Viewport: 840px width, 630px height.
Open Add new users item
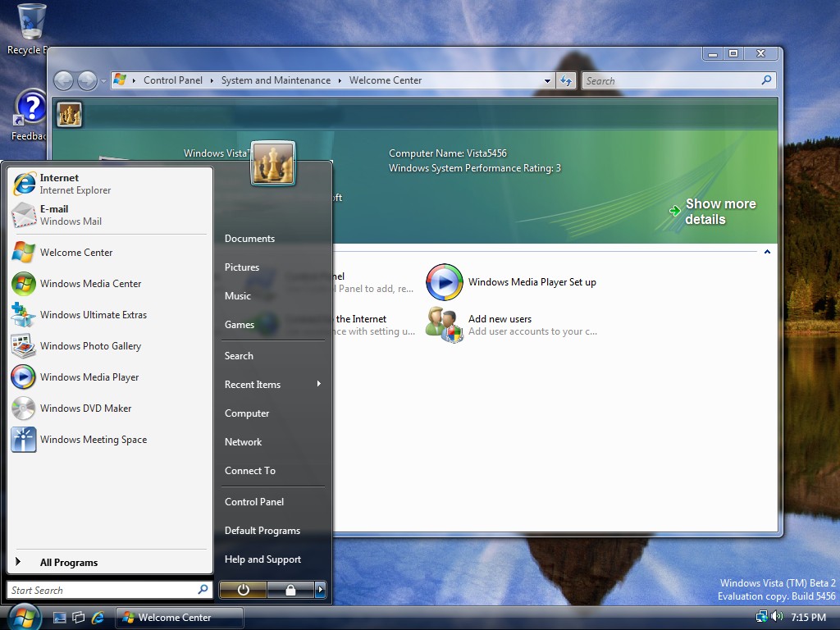pyautogui.click(x=512, y=325)
